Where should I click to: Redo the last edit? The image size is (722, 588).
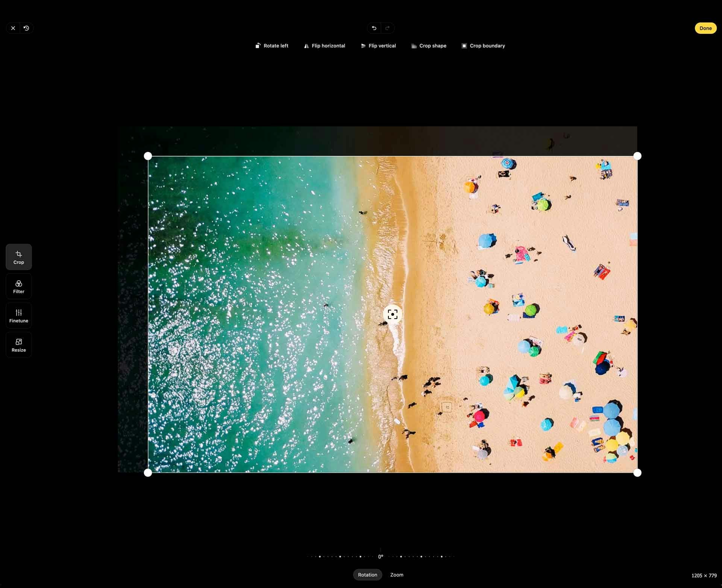(x=387, y=28)
